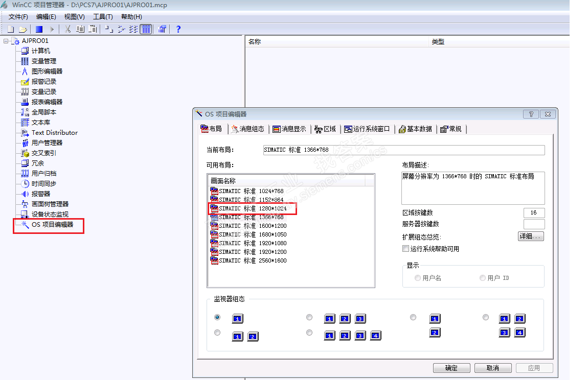Switch to the 常规 tab
This screenshot has width=588, height=380.
click(x=451, y=129)
